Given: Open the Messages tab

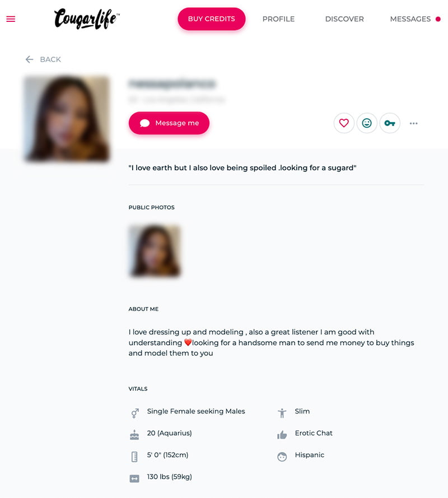Looking at the screenshot, I should tap(410, 19).
